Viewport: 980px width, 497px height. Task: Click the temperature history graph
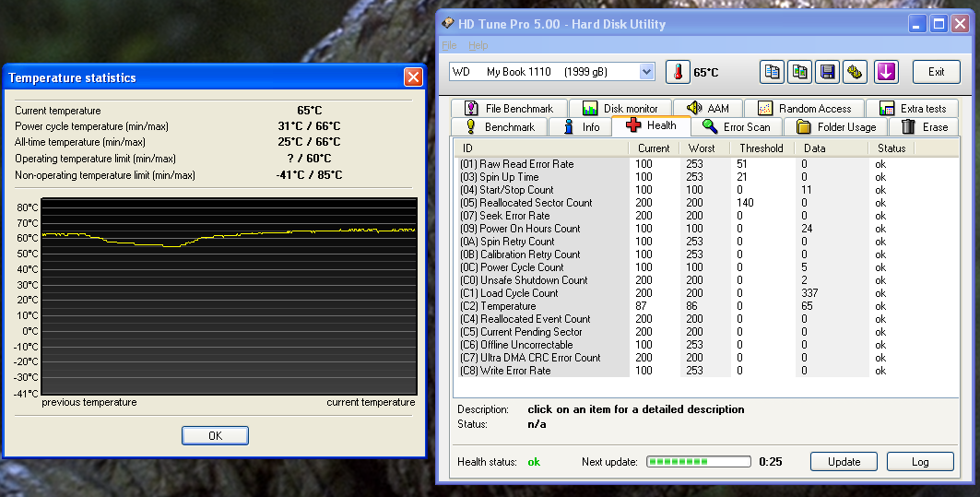point(229,296)
